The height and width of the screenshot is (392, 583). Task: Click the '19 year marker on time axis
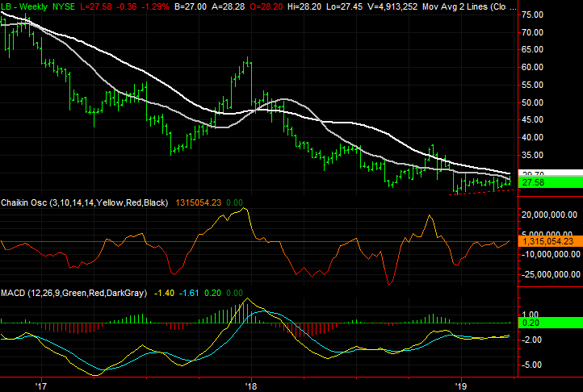point(462,385)
